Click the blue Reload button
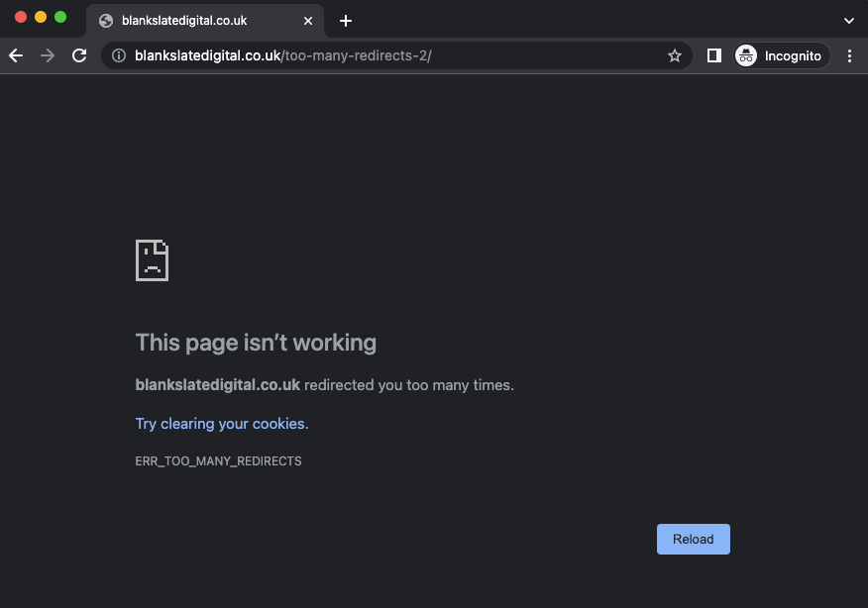This screenshot has width=868, height=608. 693,539
